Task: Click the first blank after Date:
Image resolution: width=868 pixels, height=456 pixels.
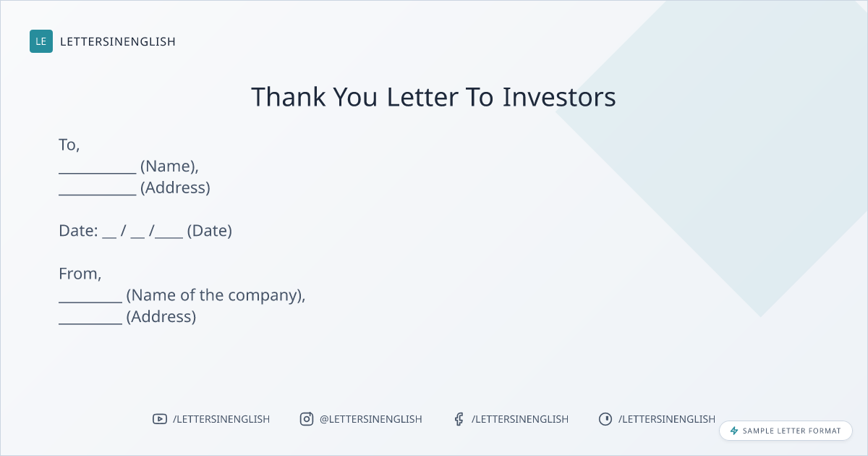Action: click(109, 235)
